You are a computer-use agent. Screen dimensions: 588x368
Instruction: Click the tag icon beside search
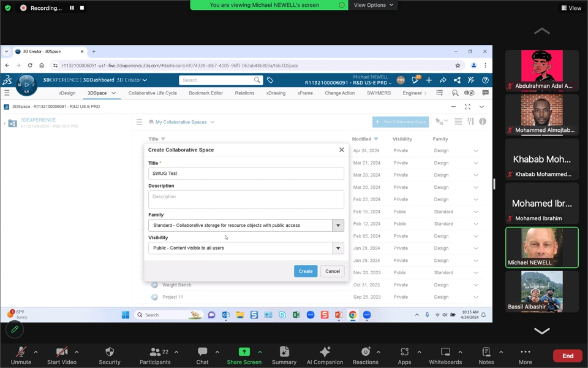tap(270, 80)
